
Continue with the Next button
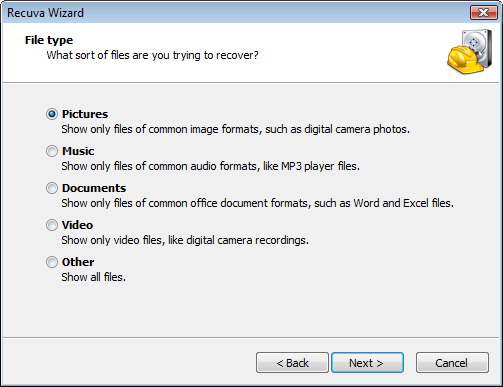[367, 363]
